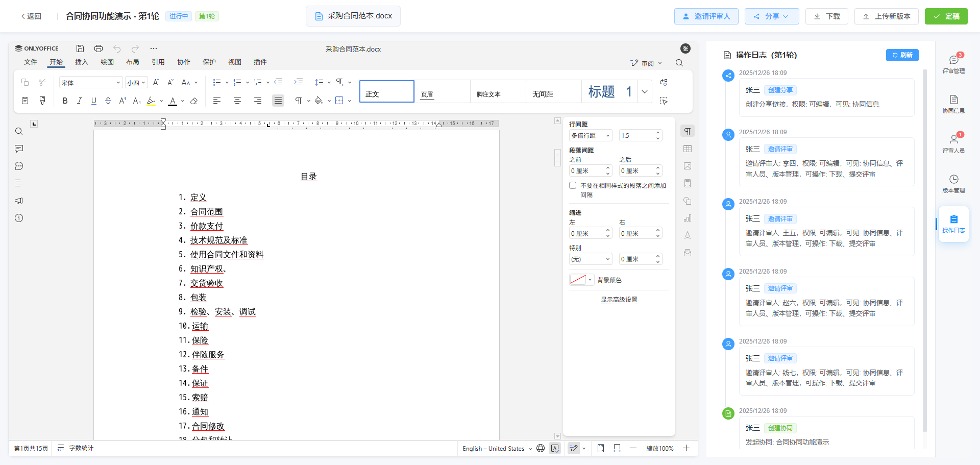
Task: Click the print icon in title bar
Action: (99, 48)
